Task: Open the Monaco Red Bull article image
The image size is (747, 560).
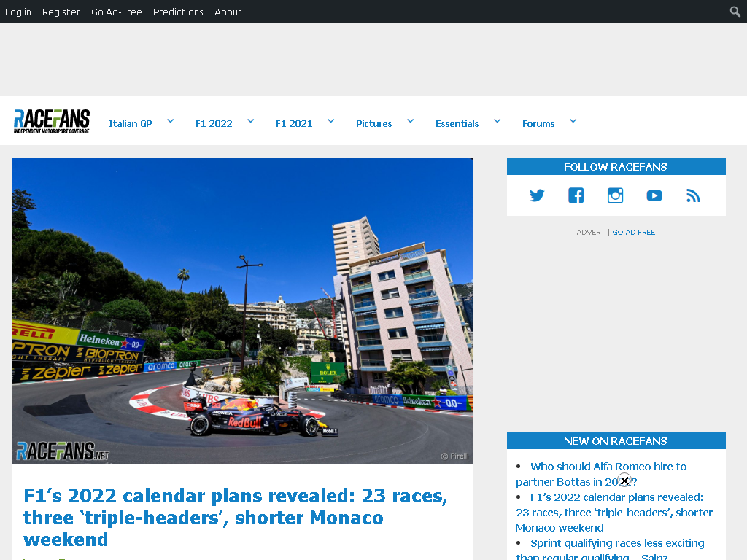Action: [x=243, y=311]
